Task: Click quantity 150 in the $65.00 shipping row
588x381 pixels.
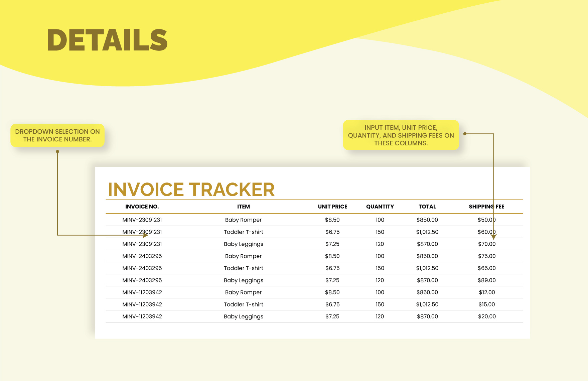Action: pos(380,268)
